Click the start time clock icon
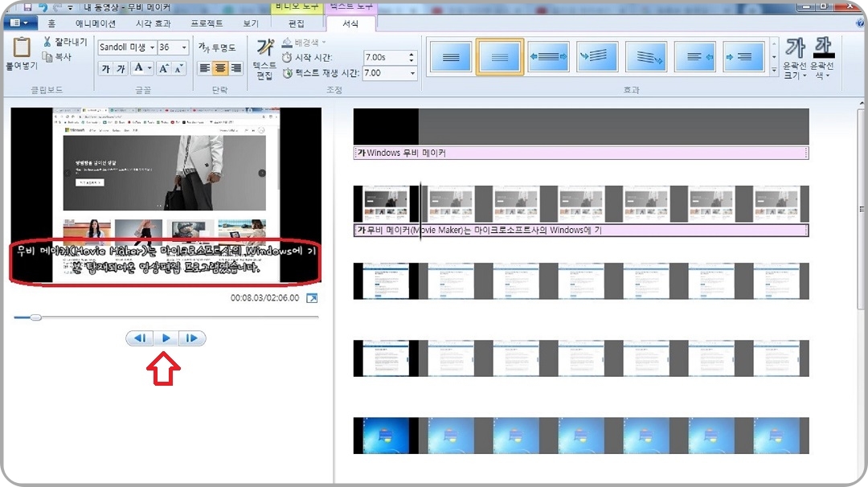Viewport: 868px width, 487px height. [287, 58]
